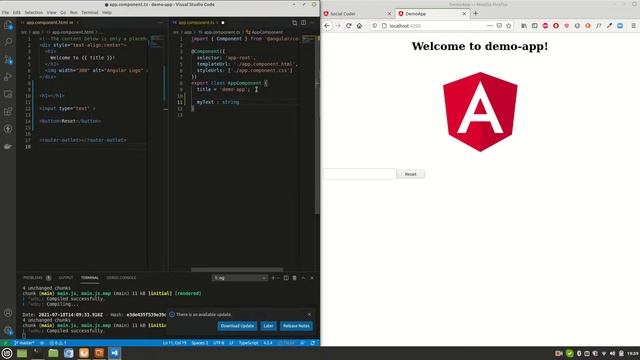This screenshot has height=360, width=640.
Task: Switch to the OUTPUT panel tab
Action: coord(66,278)
